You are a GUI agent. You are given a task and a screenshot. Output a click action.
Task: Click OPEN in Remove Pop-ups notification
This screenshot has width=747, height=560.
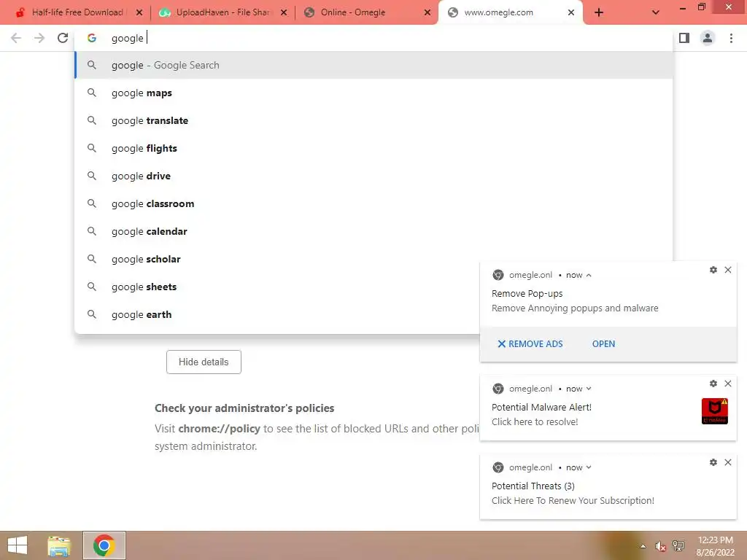coord(603,344)
